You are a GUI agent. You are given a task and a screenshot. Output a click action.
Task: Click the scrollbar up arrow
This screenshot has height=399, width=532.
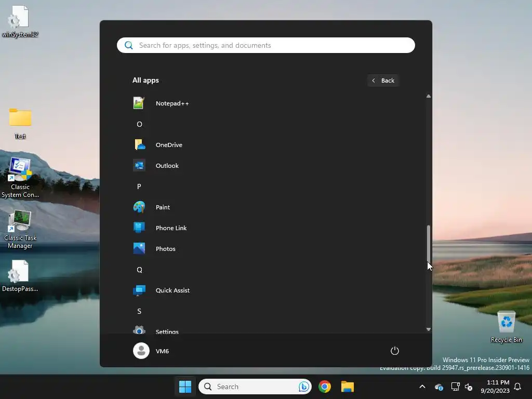(429, 96)
